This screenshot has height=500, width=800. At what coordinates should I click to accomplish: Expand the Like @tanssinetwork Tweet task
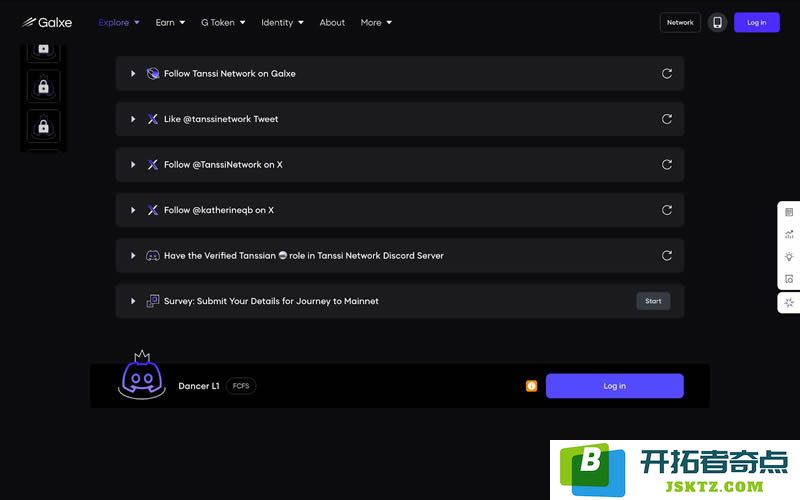tap(133, 119)
